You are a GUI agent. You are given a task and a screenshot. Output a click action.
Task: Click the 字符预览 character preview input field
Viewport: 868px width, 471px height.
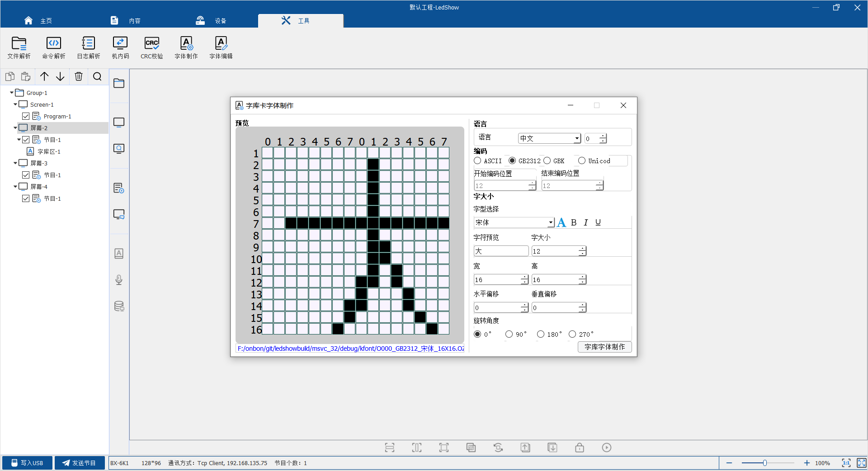501,251
